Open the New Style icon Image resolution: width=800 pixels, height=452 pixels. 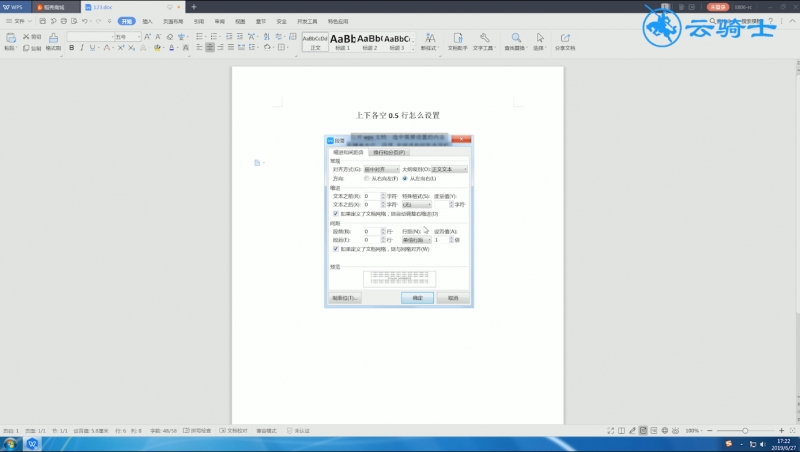(430, 38)
